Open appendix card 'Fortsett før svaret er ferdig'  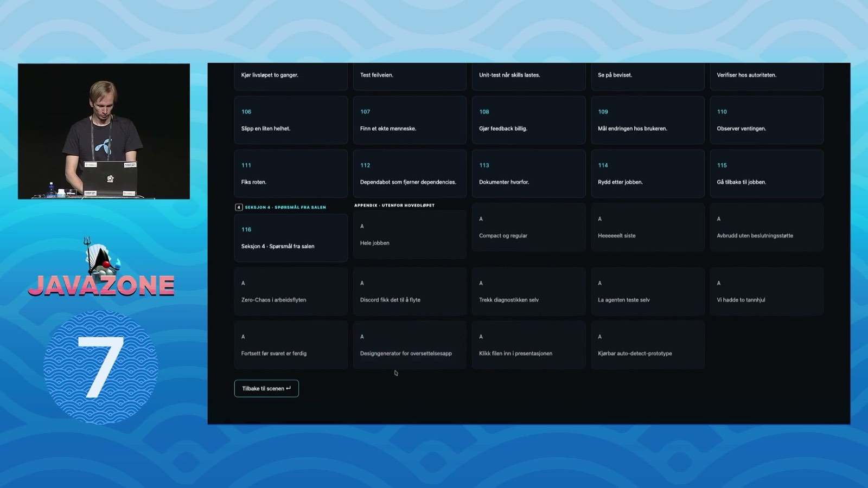291,345
